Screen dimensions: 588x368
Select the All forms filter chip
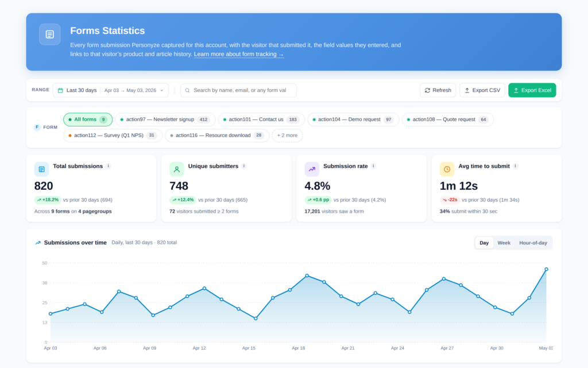point(88,120)
